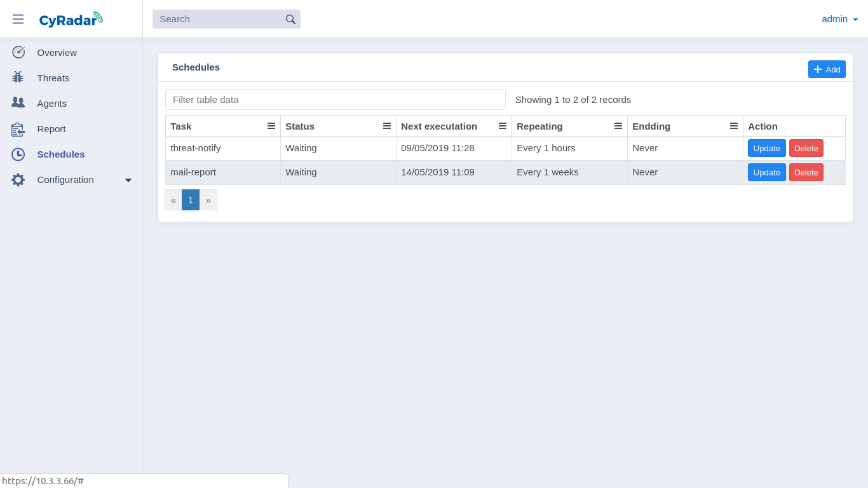Click the Report clipboard icon

pos(18,129)
